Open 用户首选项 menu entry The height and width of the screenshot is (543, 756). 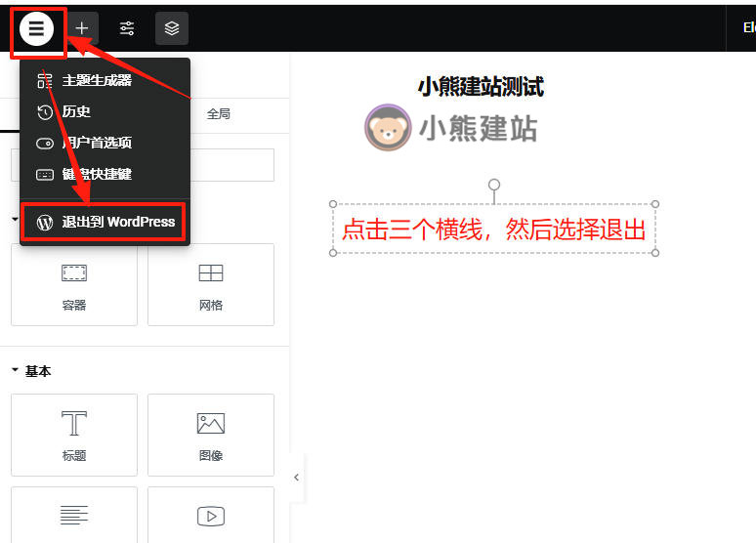105,143
